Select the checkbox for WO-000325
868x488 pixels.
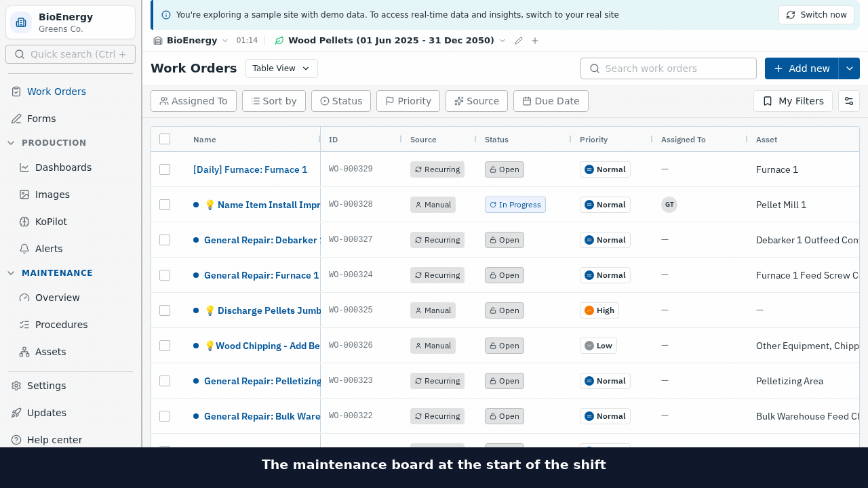165,310
